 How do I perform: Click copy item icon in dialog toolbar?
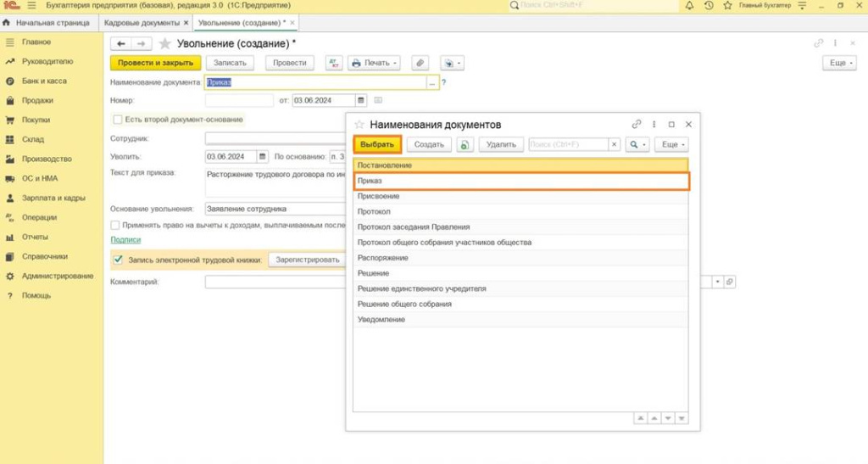pos(465,145)
